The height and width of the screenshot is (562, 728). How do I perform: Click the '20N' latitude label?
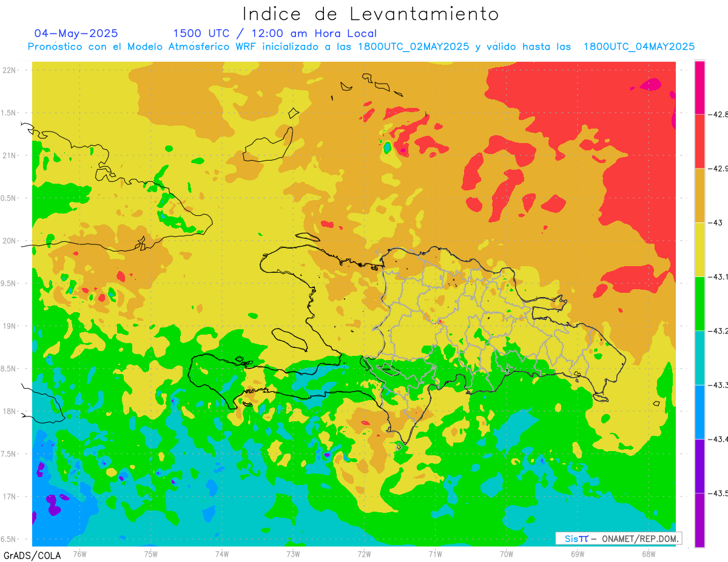click(x=9, y=241)
